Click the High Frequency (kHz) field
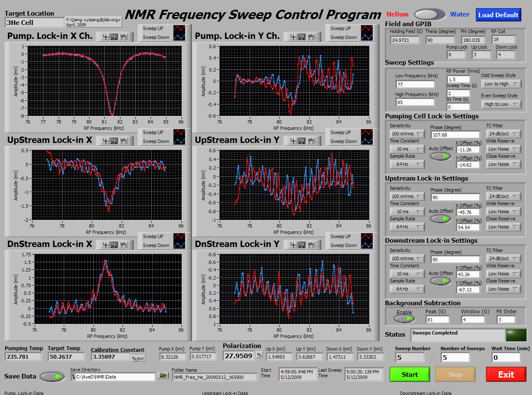The width and height of the screenshot is (532, 395). pyautogui.click(x=415, y=102)
